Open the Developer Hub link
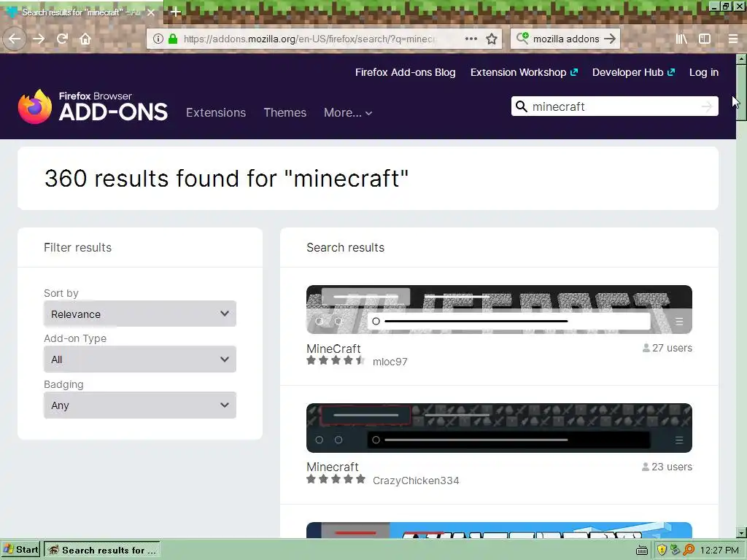Viewport: 747px width, 560px height. [634, 72]
